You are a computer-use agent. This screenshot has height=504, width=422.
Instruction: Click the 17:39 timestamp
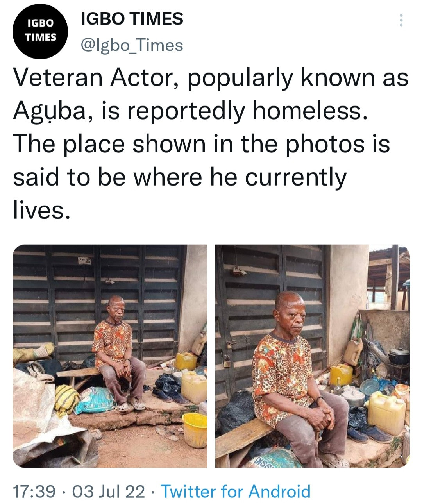34,491
